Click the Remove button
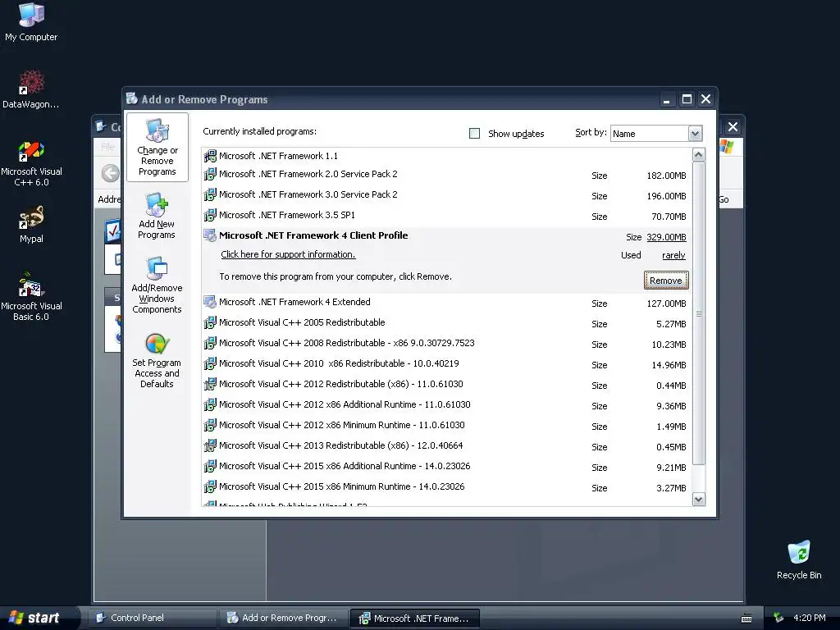The height and width of the screenshot is (630, 840). click(x=666, y=281)
